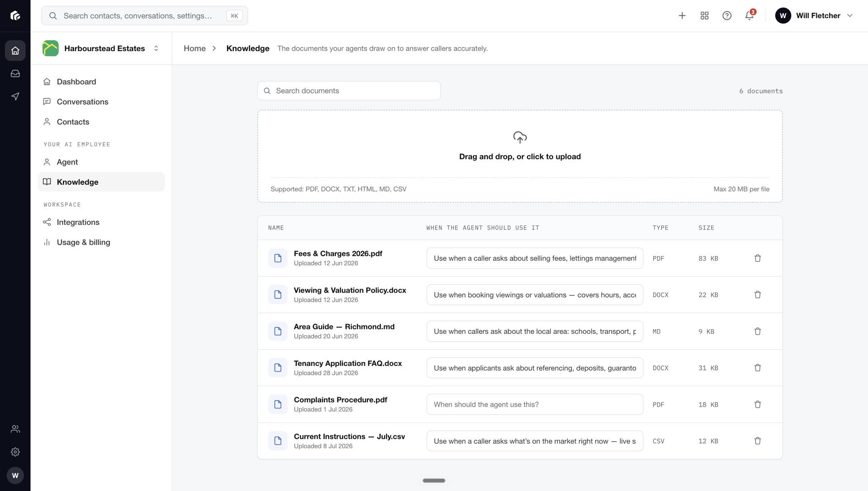Open Usage & billing
Viewport: 868px width, 491px height.
tap(101, 243)
